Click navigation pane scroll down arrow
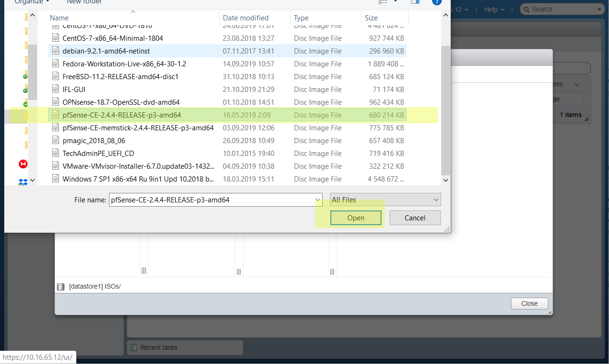The width and height of the screenshot is (609, 364). pos(32,180)
